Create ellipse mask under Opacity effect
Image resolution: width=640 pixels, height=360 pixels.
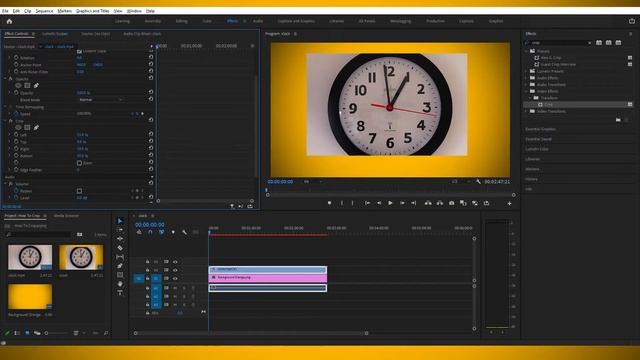[18, 86]
